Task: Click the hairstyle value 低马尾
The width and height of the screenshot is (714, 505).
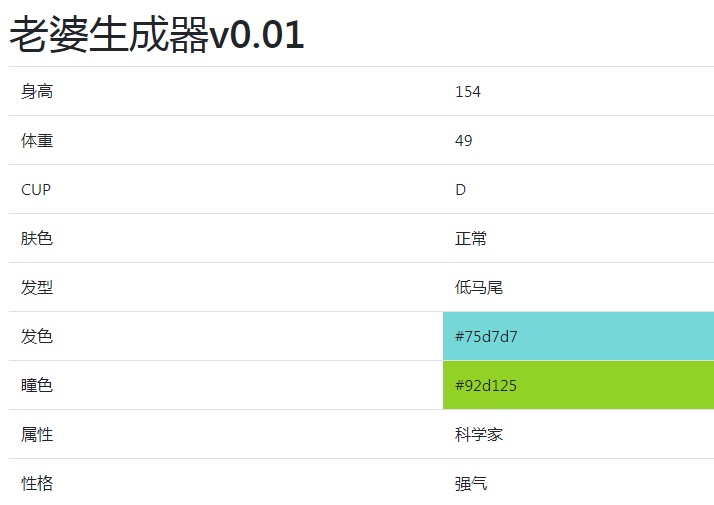Action: pos(479,287)
